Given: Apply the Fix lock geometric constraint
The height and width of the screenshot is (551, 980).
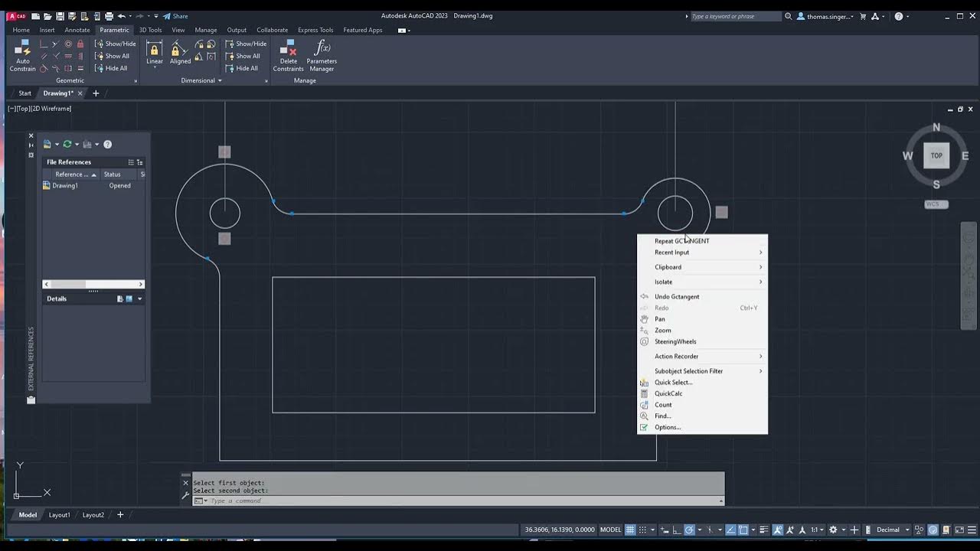Looking at the screenshot, I should point(80,44).
